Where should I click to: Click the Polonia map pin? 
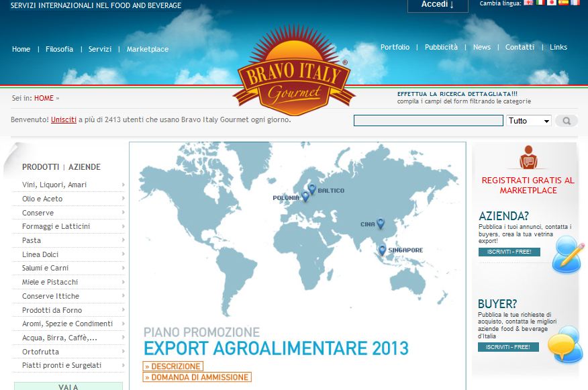[305, 196]
